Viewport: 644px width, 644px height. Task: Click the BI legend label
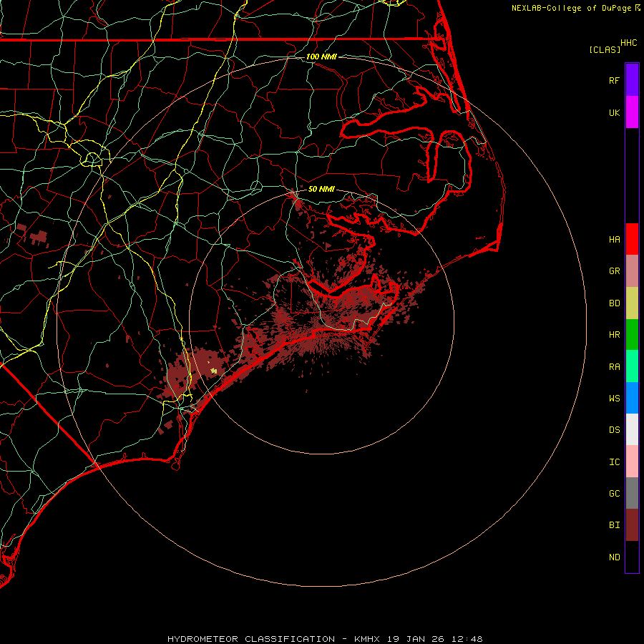point(614,525)
